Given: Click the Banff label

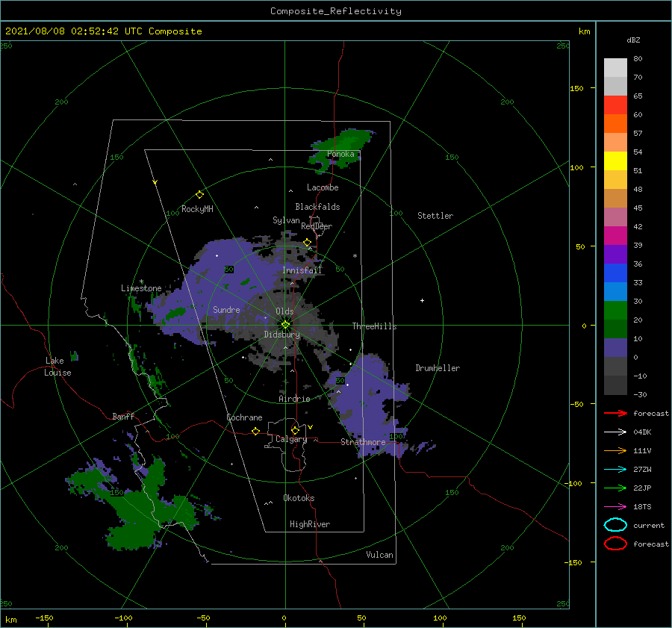Looking at the screenshot, I should tap(123, 416).
